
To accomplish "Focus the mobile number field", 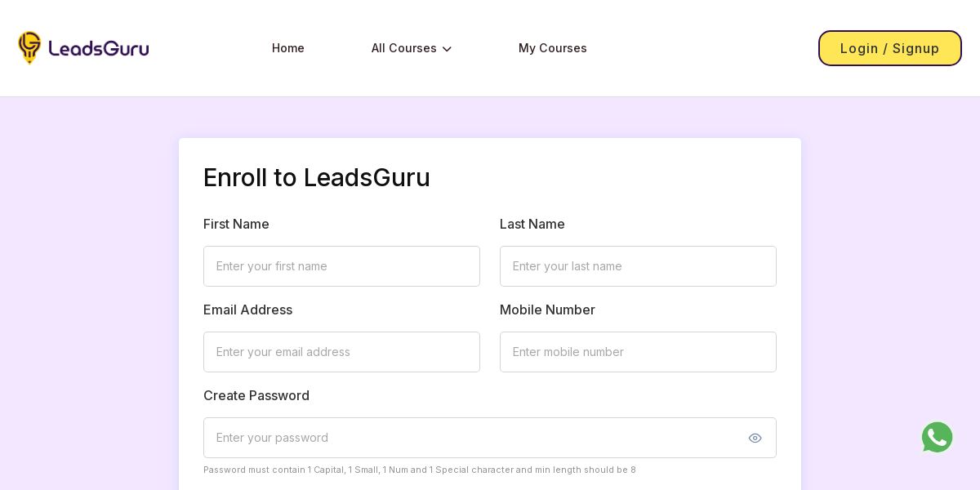I will coord(638,352).
